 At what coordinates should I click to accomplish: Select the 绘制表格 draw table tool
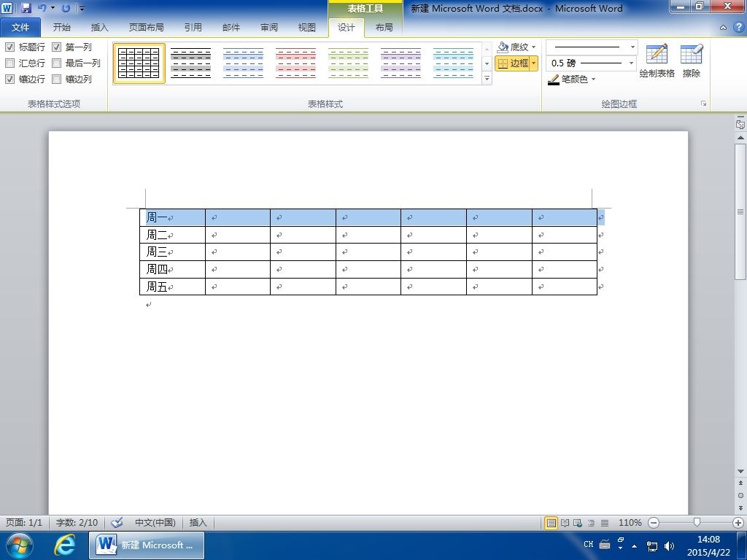tap(657, 61)
